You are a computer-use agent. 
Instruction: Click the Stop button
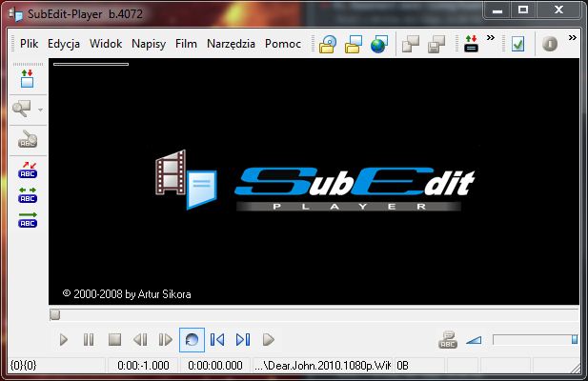(x=114, y=340)
